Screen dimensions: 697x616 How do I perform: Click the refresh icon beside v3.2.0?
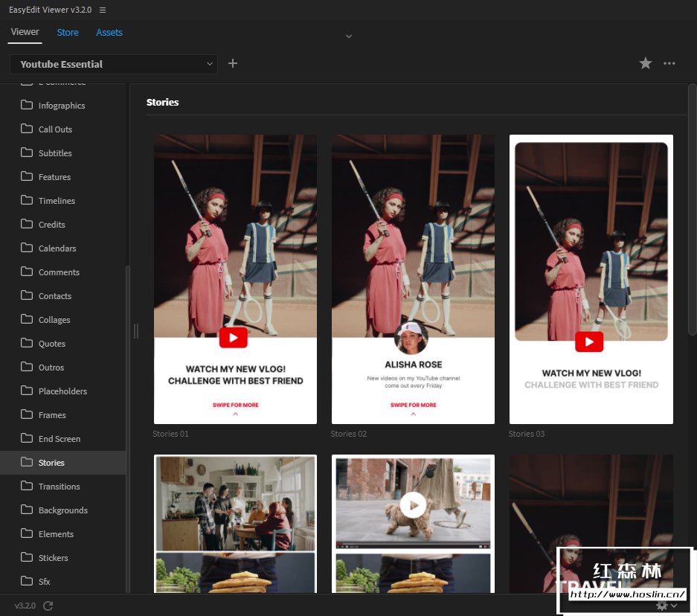(x=48, y=606)
